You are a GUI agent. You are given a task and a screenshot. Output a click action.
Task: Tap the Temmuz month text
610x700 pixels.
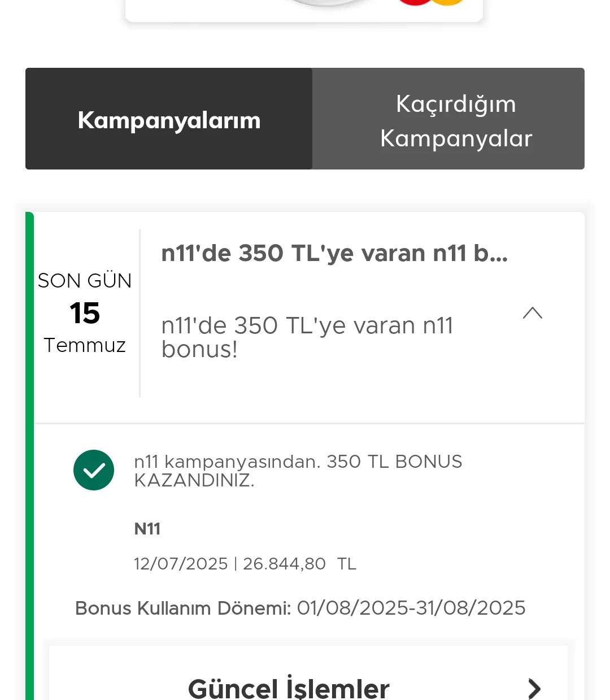(x=85, y=345)
